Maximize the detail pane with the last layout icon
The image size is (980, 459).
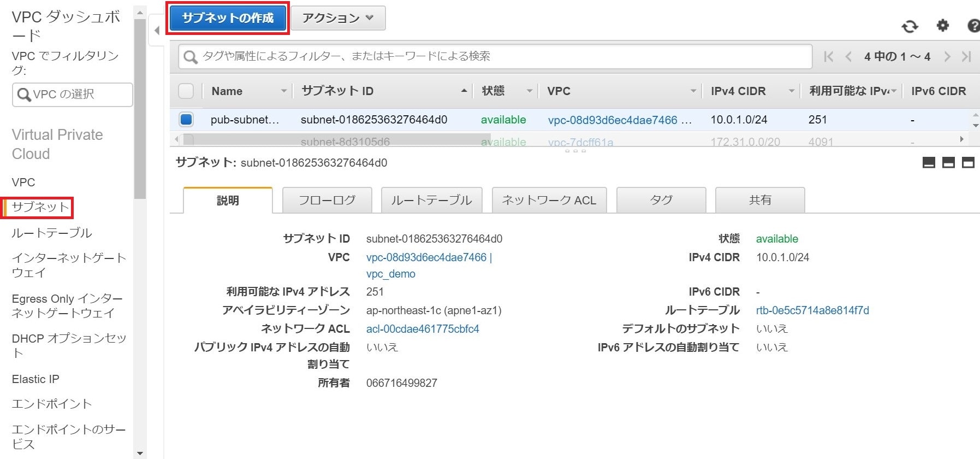[968, 162]
